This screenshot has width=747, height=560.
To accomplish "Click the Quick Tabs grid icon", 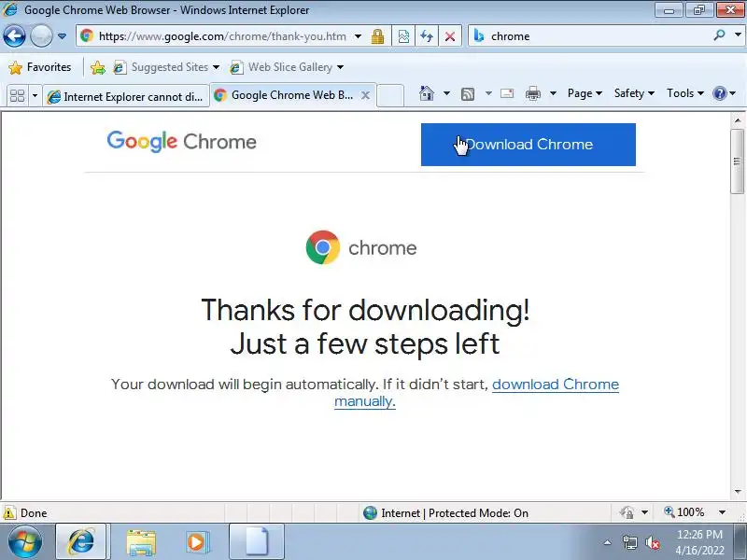I will (x=17, y=96).
